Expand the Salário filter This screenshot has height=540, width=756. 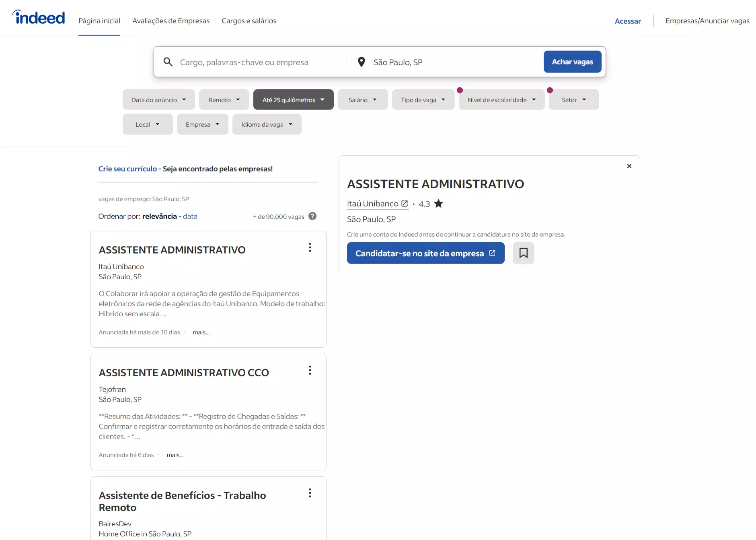[x=363, y=100]
